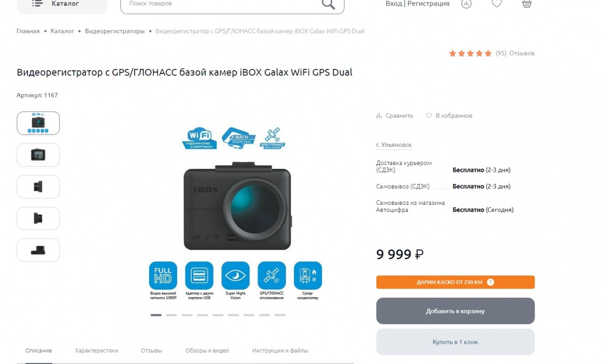Viewport: 607px width, 364px height.
Task: Select the second product thumbnail
Action: pos(38,155)
